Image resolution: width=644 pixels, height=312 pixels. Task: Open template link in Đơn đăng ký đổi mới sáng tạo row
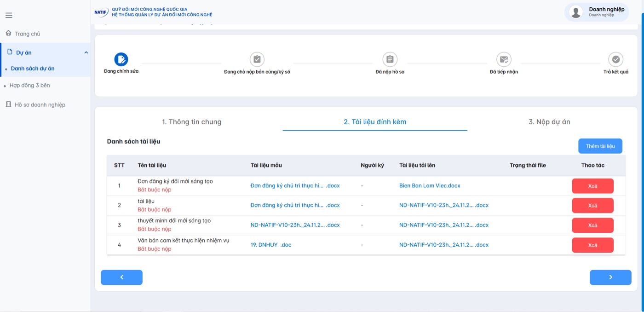[x=295, y=186]
